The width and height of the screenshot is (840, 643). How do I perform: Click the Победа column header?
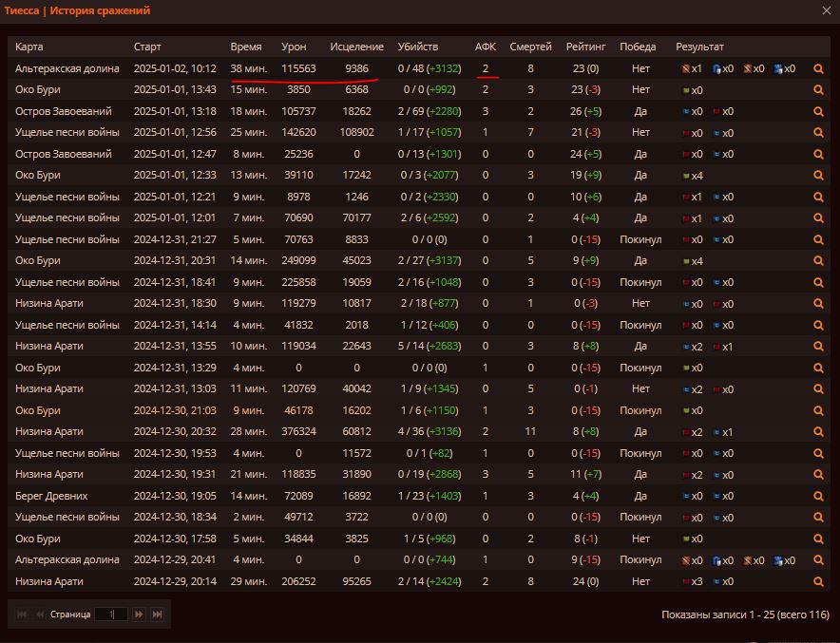tap(638, 47)
